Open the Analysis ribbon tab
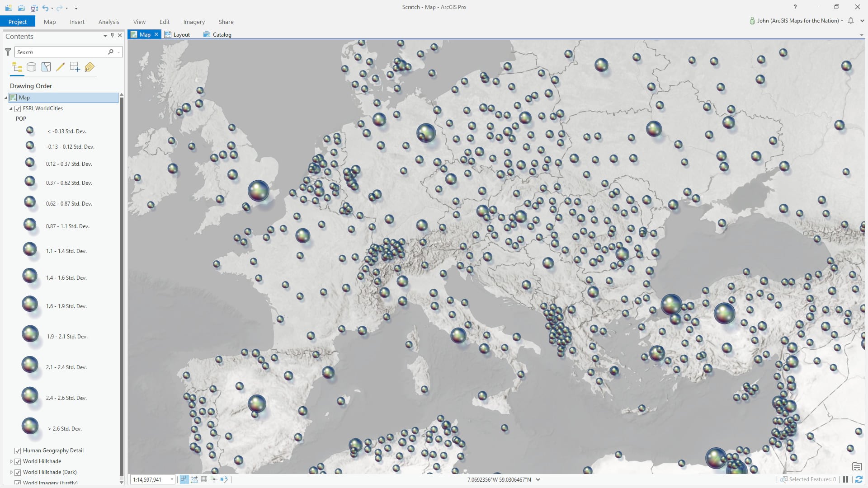This screenshot has width=868, height=488. pos(108,22)
